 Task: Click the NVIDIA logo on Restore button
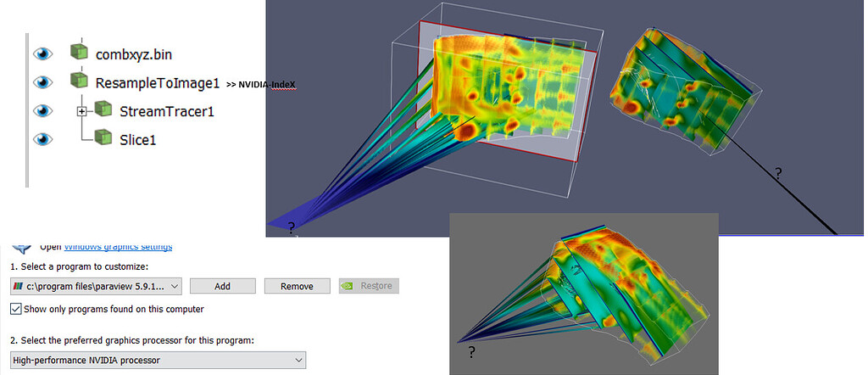[348, 286]
